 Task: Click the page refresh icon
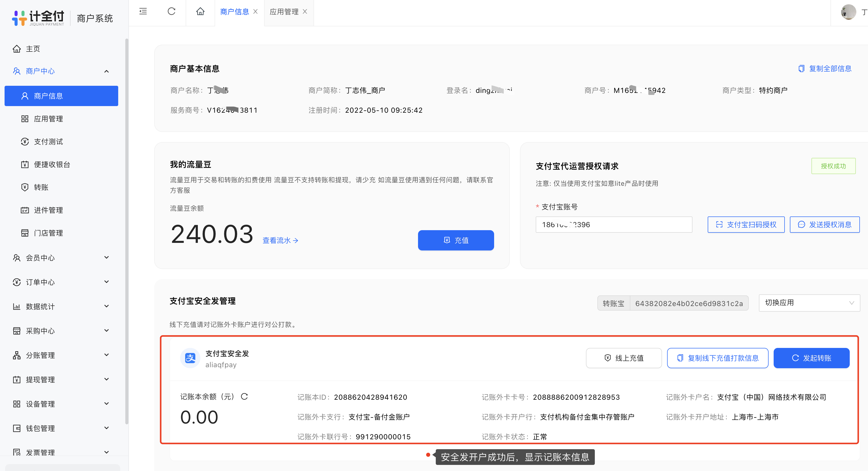tap(171, 11)
